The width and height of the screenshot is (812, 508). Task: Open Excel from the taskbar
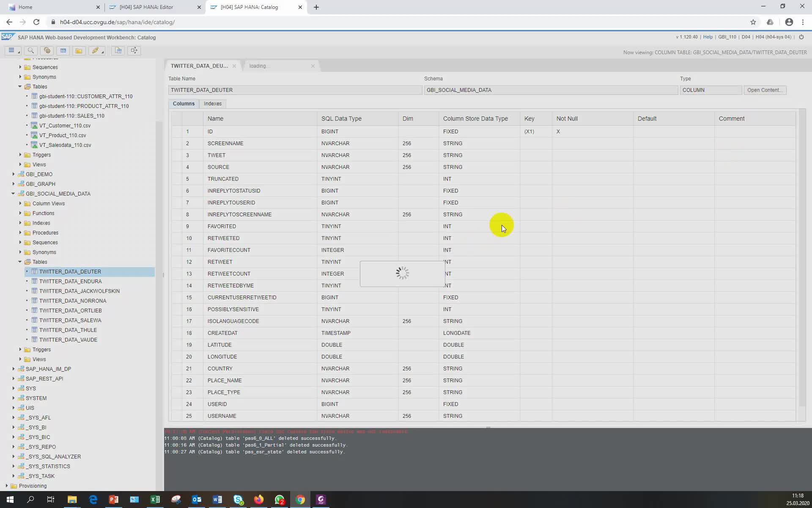155,500
